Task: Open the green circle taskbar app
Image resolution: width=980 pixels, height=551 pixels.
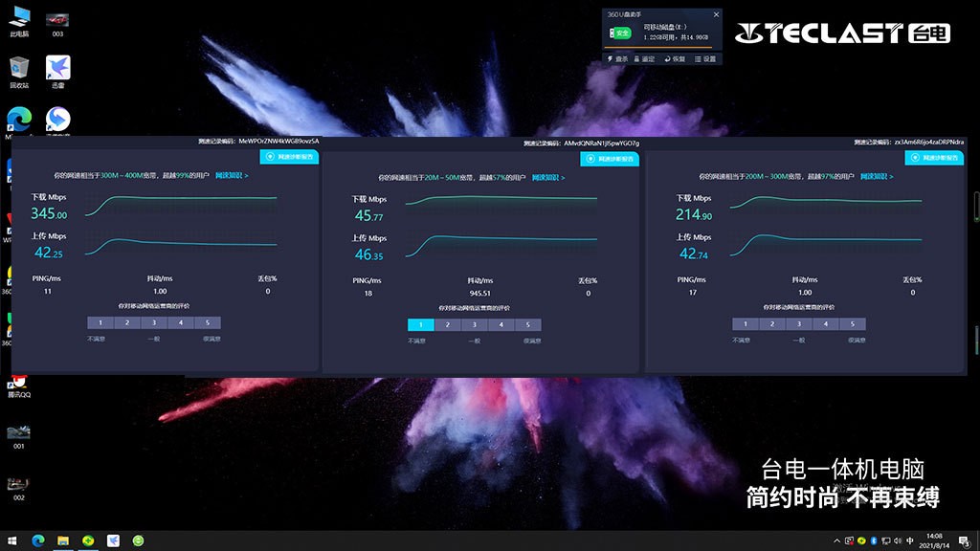Action: [138, 540]
